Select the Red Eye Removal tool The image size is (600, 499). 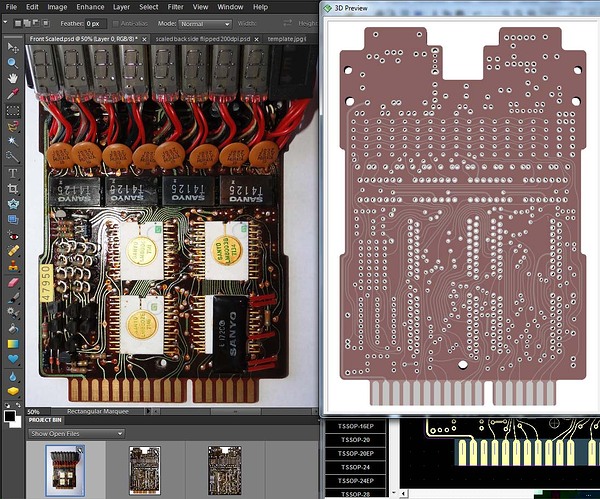13,236
